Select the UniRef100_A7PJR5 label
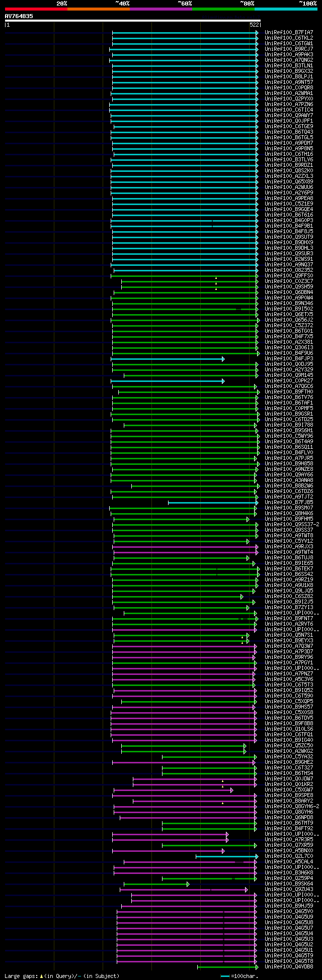 [289, 458]
